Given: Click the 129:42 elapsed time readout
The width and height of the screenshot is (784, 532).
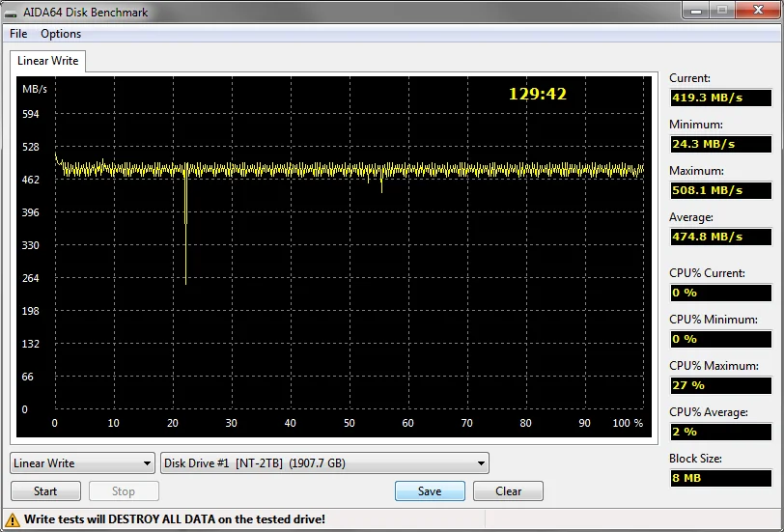Looking at the screenshot, I should [x=538, y=94].
